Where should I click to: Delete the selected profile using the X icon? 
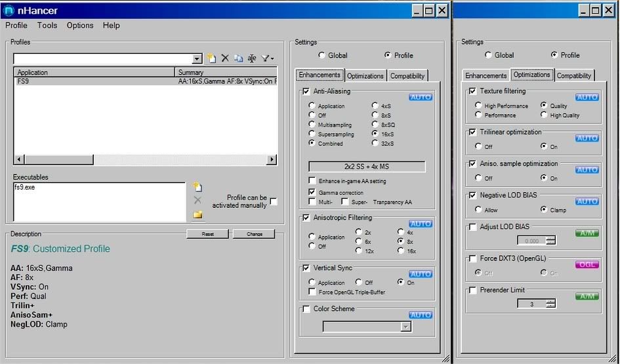point(225,58)
